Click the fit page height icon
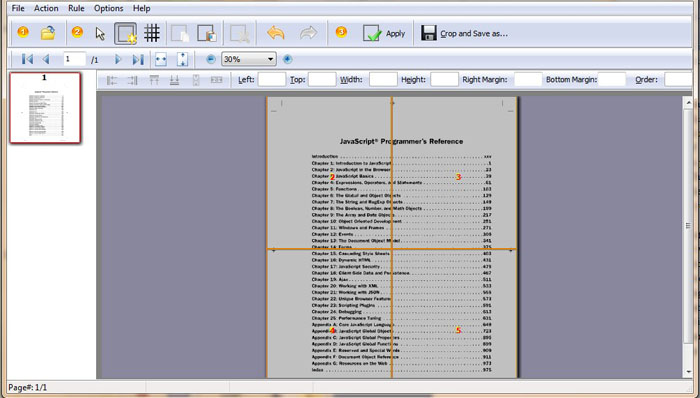 click(183, 59)
